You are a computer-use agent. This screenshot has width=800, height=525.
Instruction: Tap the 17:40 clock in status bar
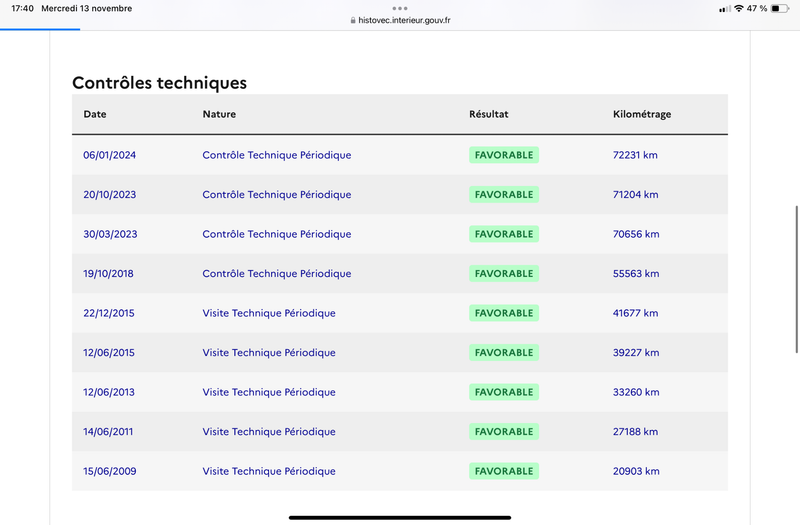click(22, 8)
